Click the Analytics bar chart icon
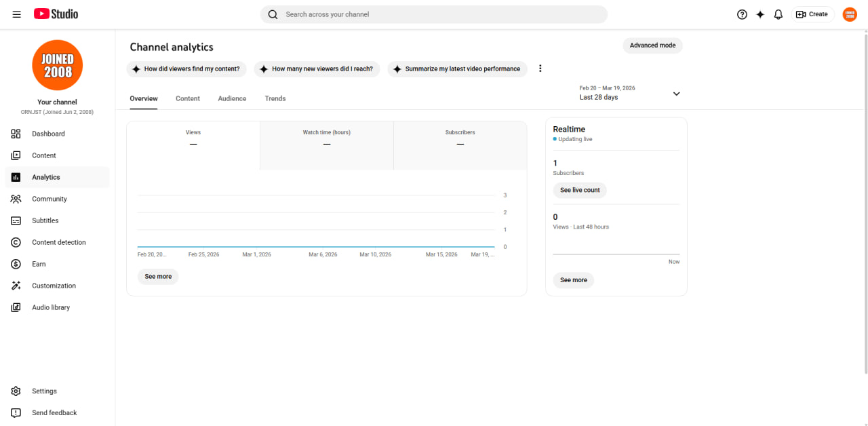868x426 pixels. (16, 177)
